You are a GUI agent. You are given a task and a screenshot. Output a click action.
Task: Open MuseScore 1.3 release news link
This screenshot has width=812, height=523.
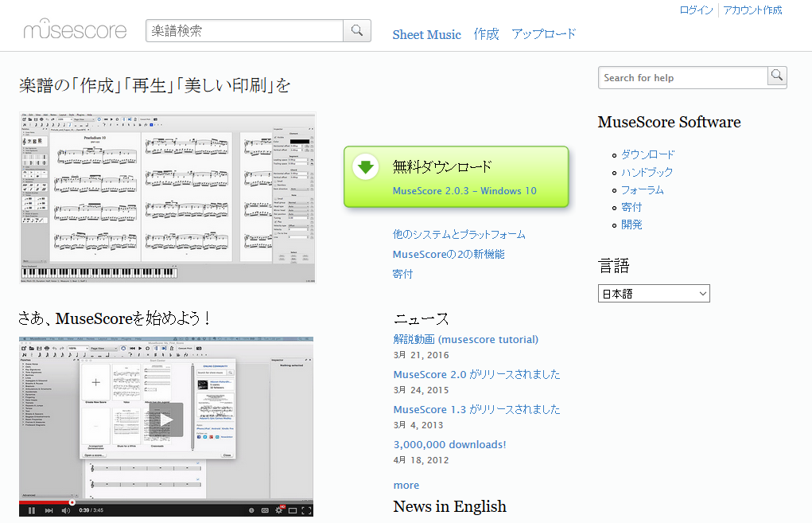tap(476, 409)
